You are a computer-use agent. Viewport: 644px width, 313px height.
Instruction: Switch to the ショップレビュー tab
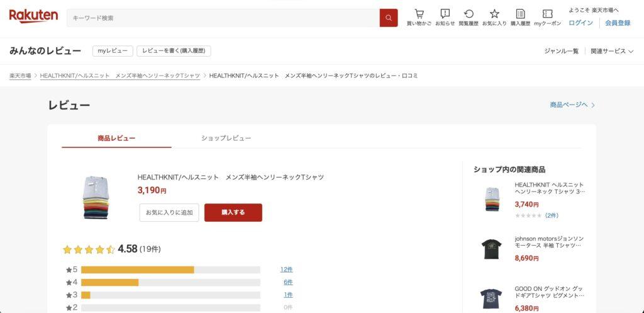(226, 138)
